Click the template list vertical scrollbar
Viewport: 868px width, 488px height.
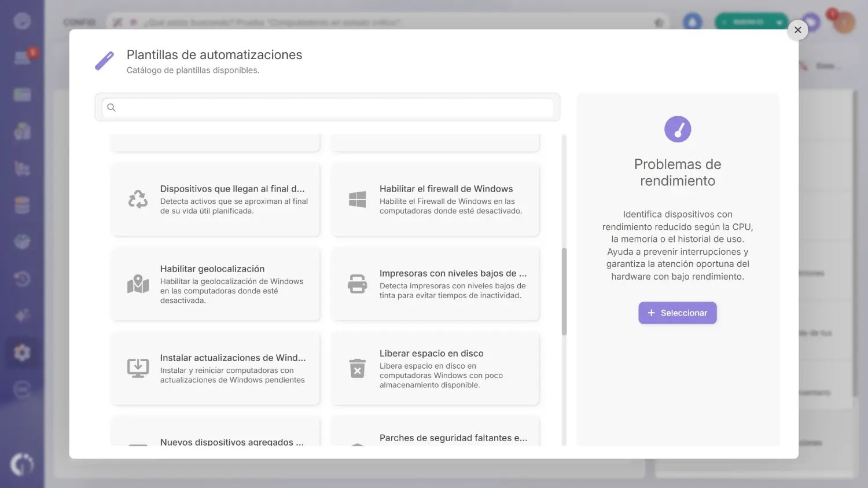[x=564, y=291]
